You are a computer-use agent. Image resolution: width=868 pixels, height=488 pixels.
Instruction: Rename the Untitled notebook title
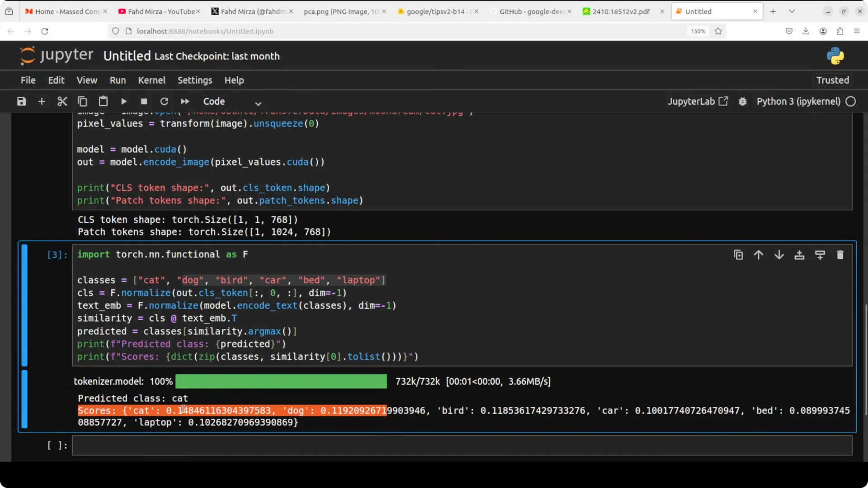click(127, 56)
